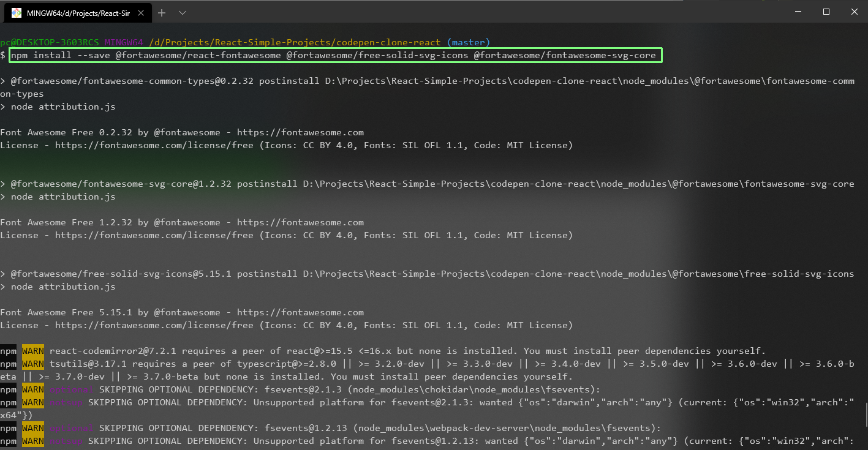The image size is (868, 450).
Task: Open https://fontawesome.com link on the 5.15.1 line
Action: point(300,312)
